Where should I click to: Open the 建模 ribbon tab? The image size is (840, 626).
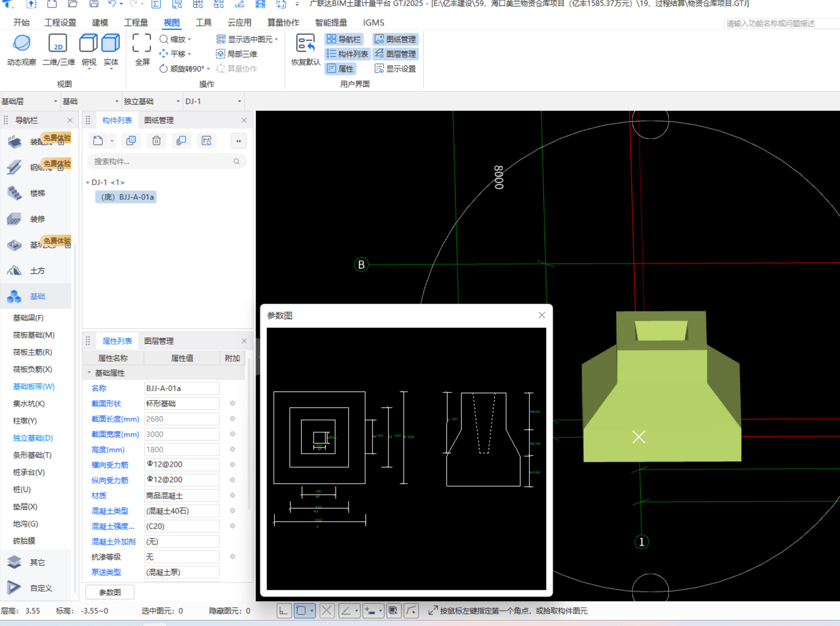(100, 22)
